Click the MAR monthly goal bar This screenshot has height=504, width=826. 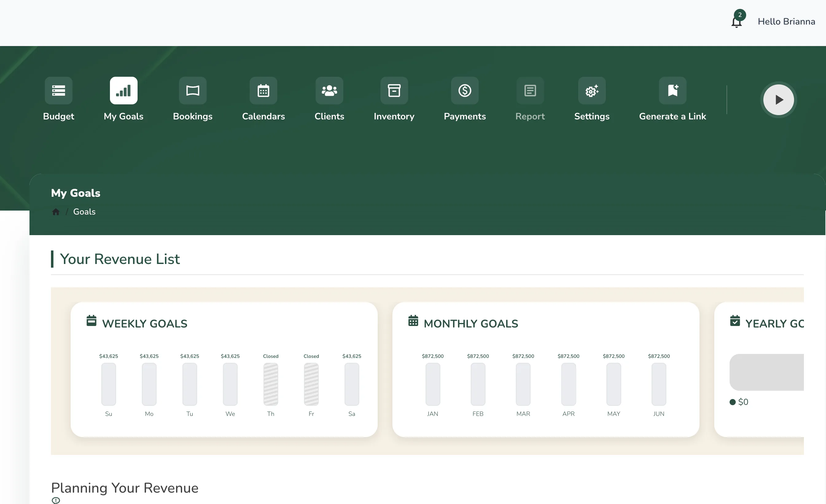coord(523,384)
